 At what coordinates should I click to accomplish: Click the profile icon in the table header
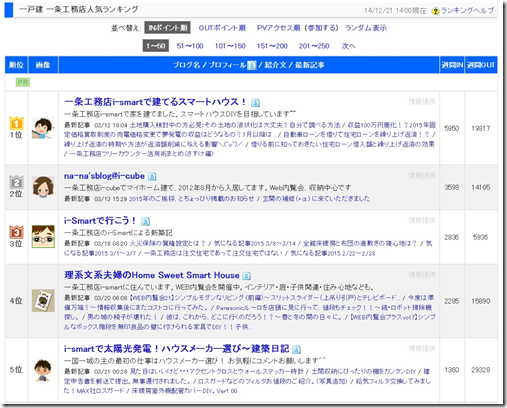tap(252, 65)
